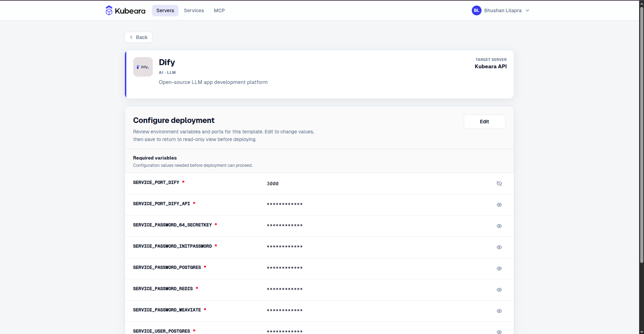Viewport: 644px width, 334px height.
Task: Click the Open-source LLM app description
Action: coord(213,82)
